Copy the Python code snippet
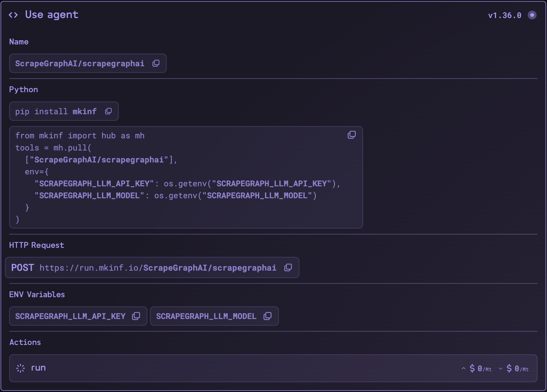Image resolution: width=547 pixels, height=392 pixels. [352, 134]
